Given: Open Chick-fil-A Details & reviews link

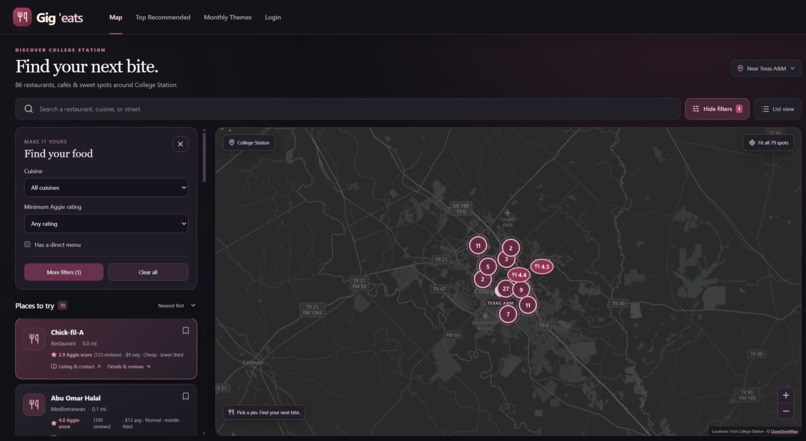Looking at the screenshot, I should (129, 366).
